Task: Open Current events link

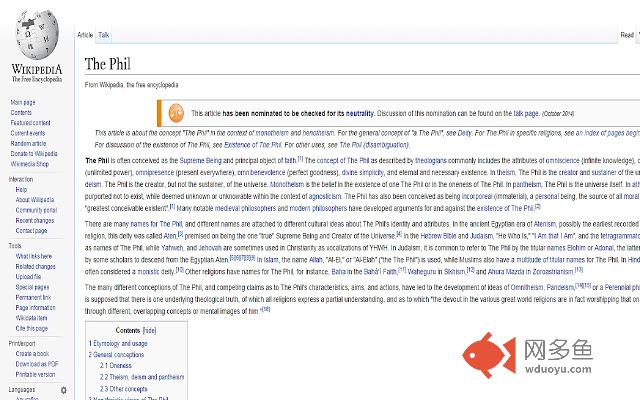Action: pyautogui.click(x=28, y=133)
